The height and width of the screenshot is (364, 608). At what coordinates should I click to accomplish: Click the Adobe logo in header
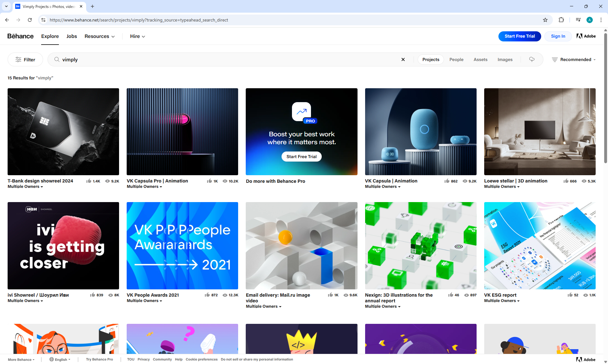coord(586,36)
